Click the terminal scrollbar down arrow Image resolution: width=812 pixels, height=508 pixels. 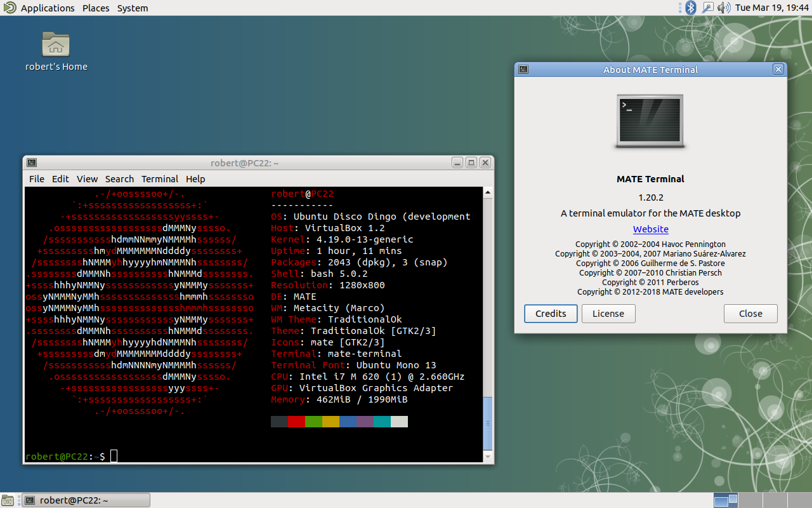click(x=488, y=457)
